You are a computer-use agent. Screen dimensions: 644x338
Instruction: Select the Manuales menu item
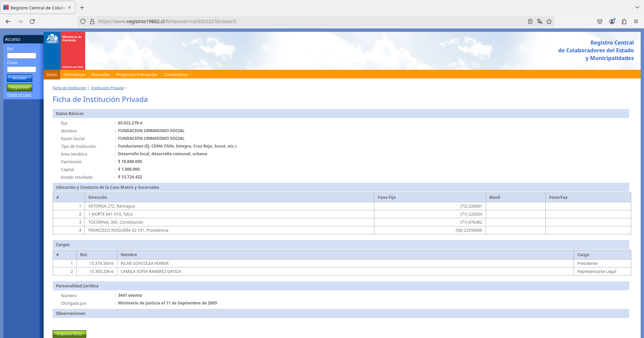[101, 75]
